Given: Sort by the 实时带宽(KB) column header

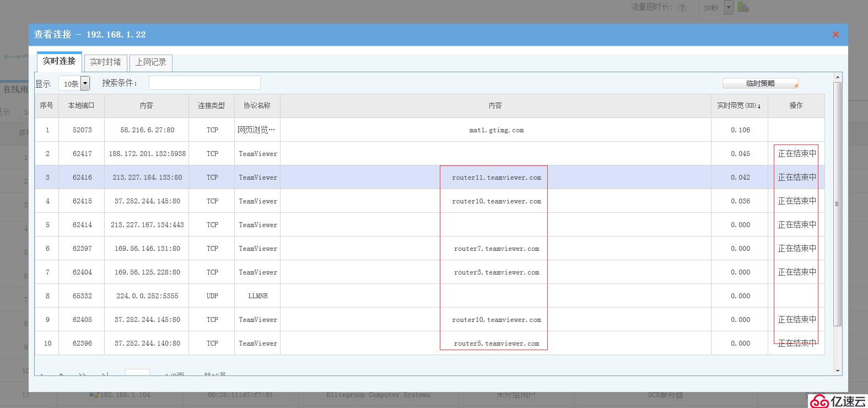Looking at the screenshot, I should coord(739,105).
